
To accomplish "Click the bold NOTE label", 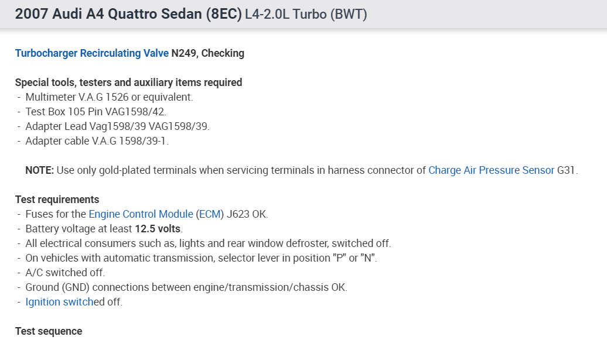I will tap(39, 170).
